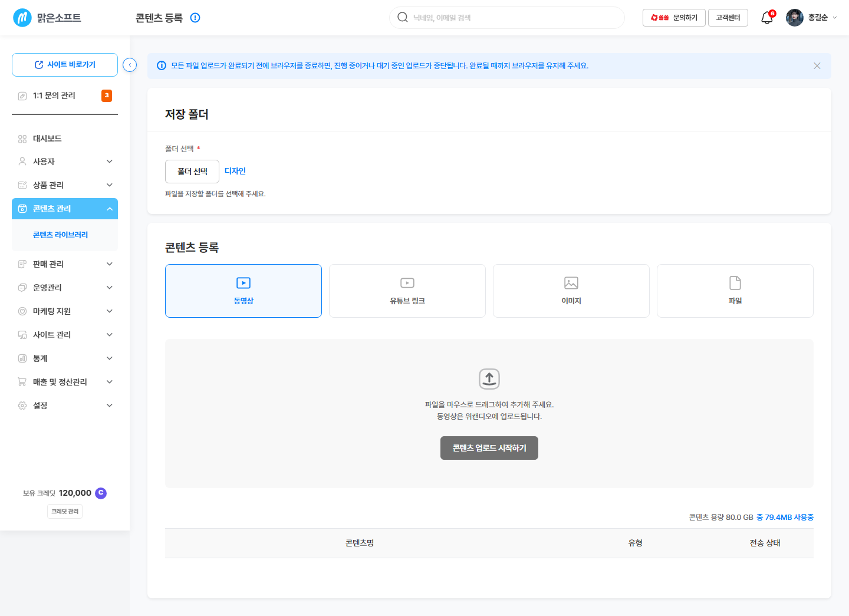The height and width of the screenshot is (616, 849).
Task: Click the 120,000 credit balance value
Action: pos(75,493)
